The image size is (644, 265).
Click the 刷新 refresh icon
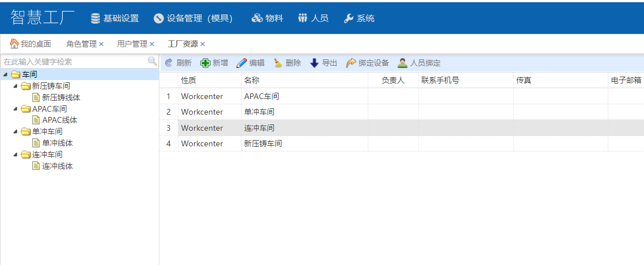169,63
